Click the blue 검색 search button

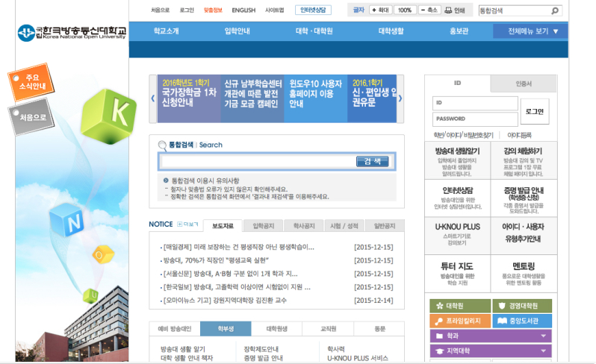(373, 161)
